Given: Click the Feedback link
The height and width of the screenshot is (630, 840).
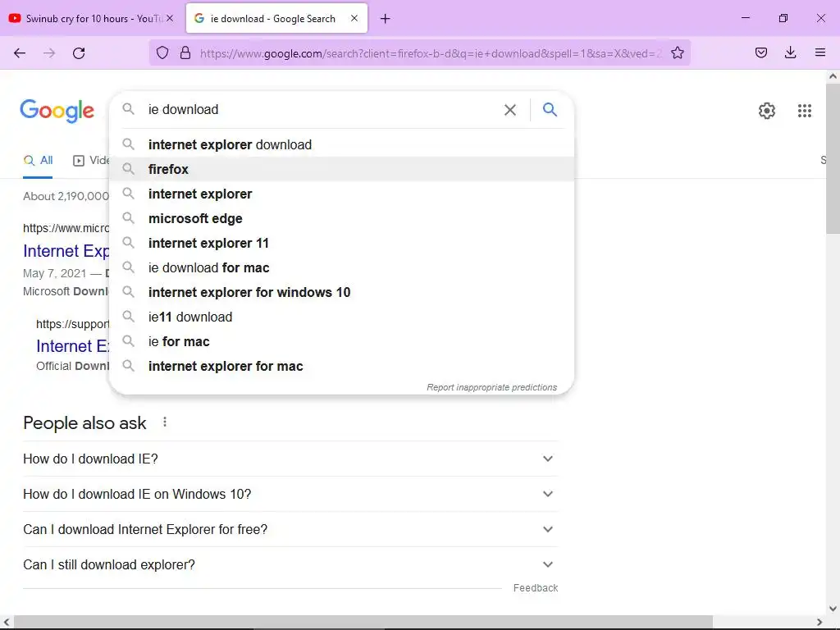Looking at the screenshot, I should [x=535, y=588].
